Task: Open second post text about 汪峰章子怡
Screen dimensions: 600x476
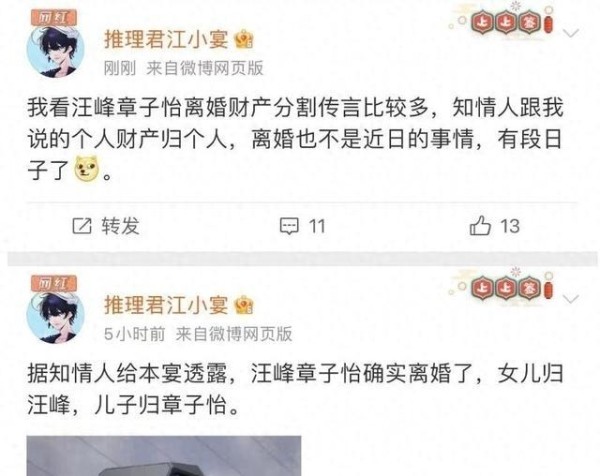Action: 295,389
